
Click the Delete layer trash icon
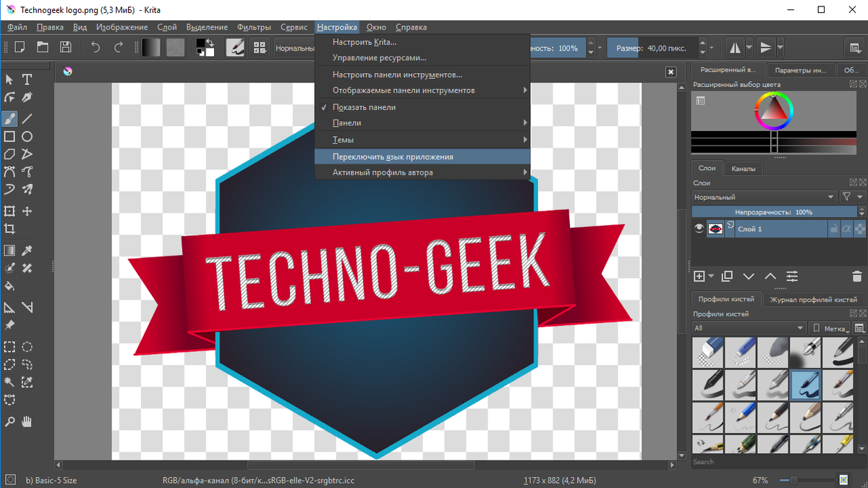pos(857,276)
